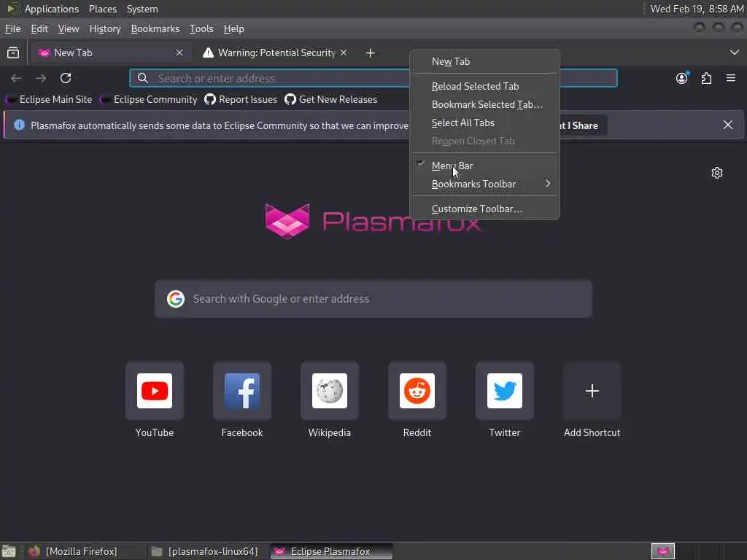This screenshot has height=560, width=747.
Task: Open the Get New Releases bookmark
Action: tap(331, 99)
